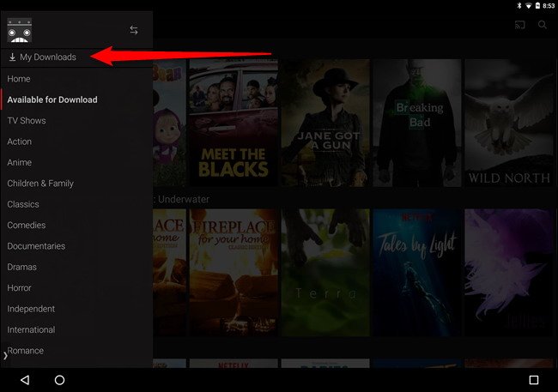Image resolution: width=558 pixels, height=392 pixels.
Task: Tap the Android home circle button
Action: pos(59,380)
